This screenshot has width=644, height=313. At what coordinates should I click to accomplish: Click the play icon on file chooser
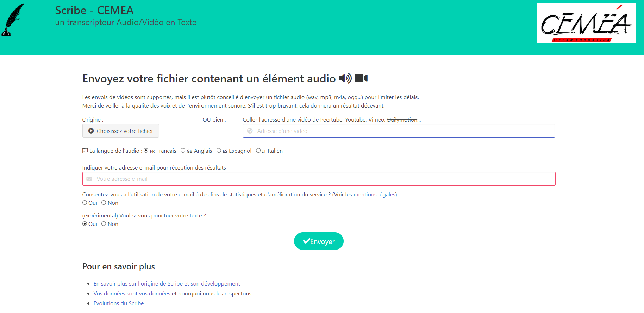91,131
